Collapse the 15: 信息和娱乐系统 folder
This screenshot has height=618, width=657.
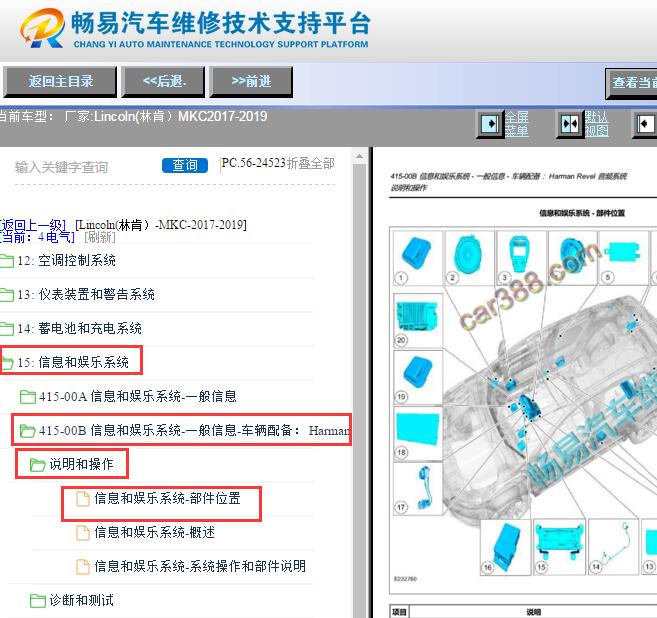[7, 362]
